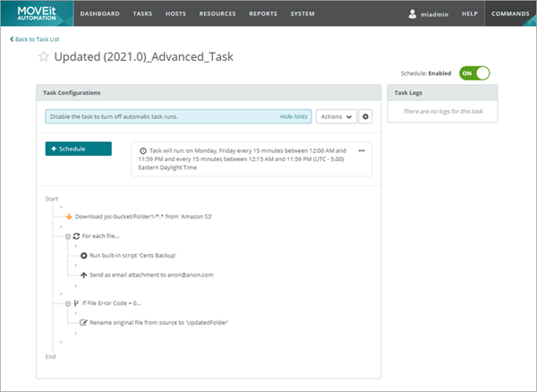The image size is (537, 392).
Task: Open the Actions dropdown
Action: (x=337, y=116)
